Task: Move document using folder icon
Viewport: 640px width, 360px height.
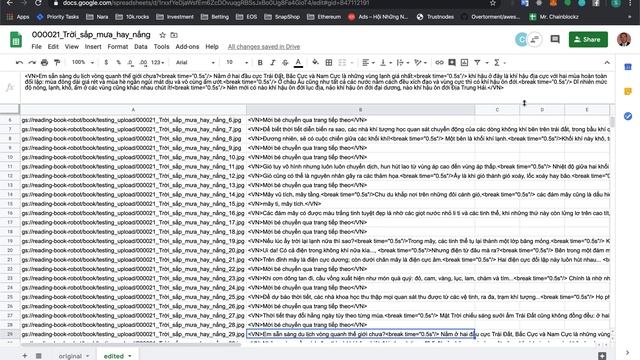Action: (174, 35)
